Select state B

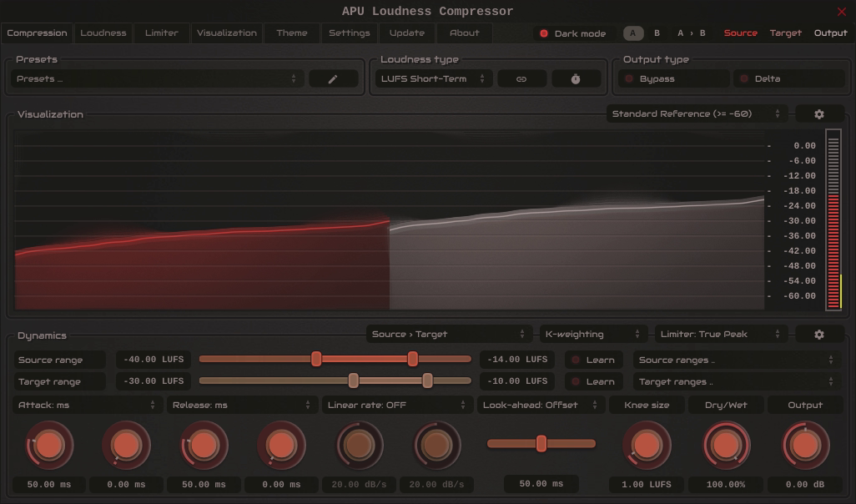[x=657, y=33]
